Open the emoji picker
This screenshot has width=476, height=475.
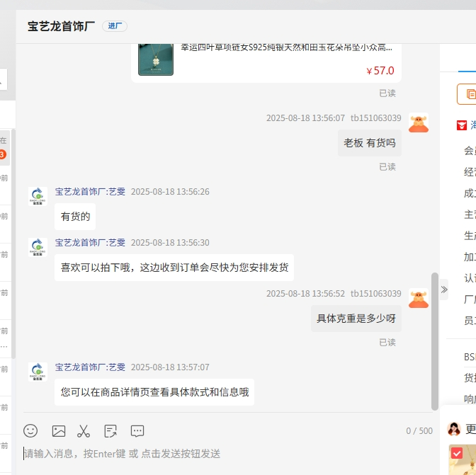pos(30,430)
